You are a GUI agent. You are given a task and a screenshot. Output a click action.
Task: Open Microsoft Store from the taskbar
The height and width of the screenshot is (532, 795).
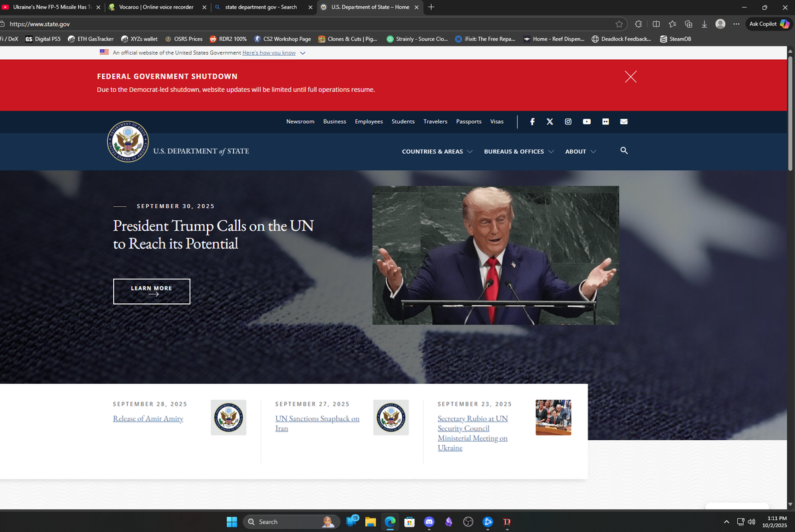[409, 522]
